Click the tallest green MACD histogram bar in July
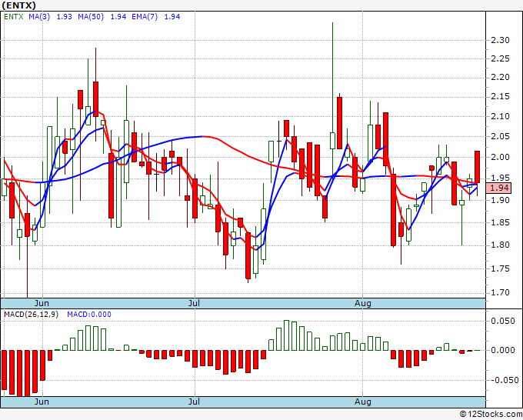Image resolution: width=523 pixels, height=420 pixels. click(x=287, y=335)
